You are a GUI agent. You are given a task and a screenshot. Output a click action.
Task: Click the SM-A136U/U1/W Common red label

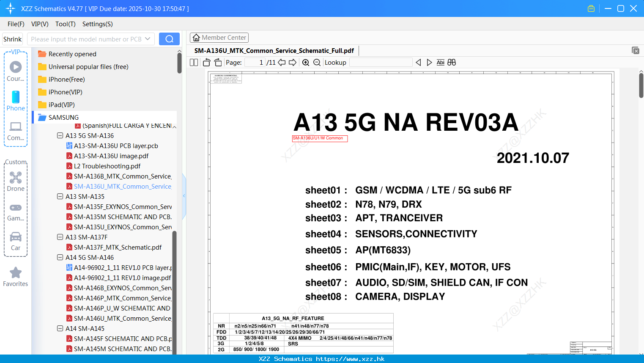320,138
